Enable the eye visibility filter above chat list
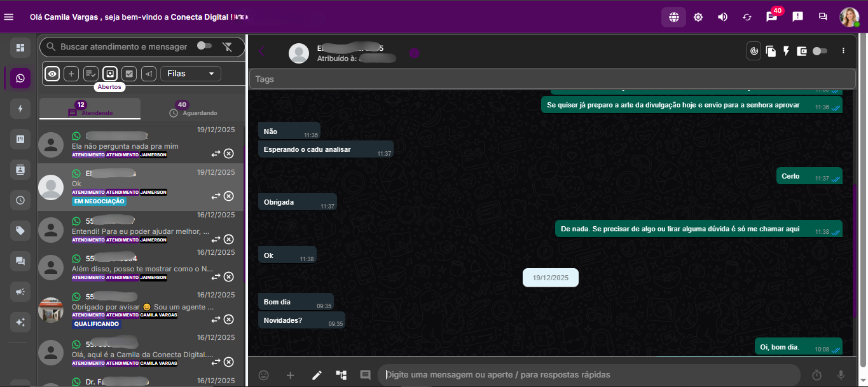The height and width of the screenshot is (387, 868). coord(52,73)
